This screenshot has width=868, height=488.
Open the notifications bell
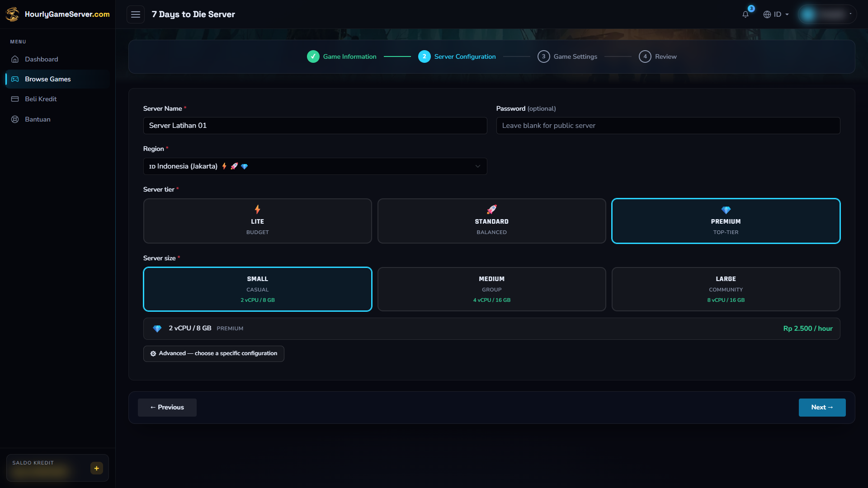tap(745, 14)
